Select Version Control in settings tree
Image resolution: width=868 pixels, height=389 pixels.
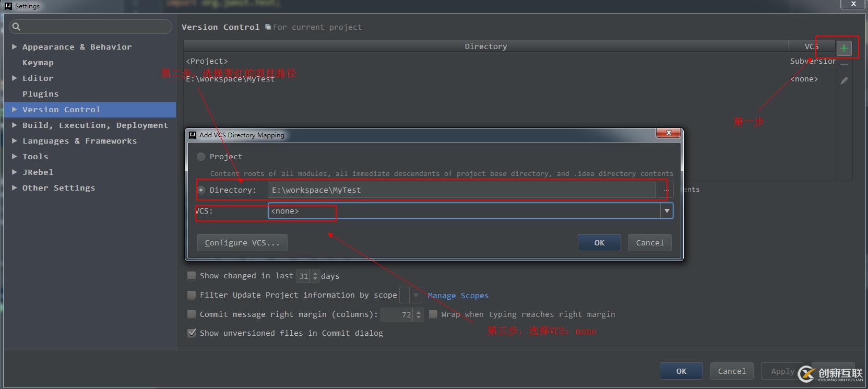coord(90,110)
